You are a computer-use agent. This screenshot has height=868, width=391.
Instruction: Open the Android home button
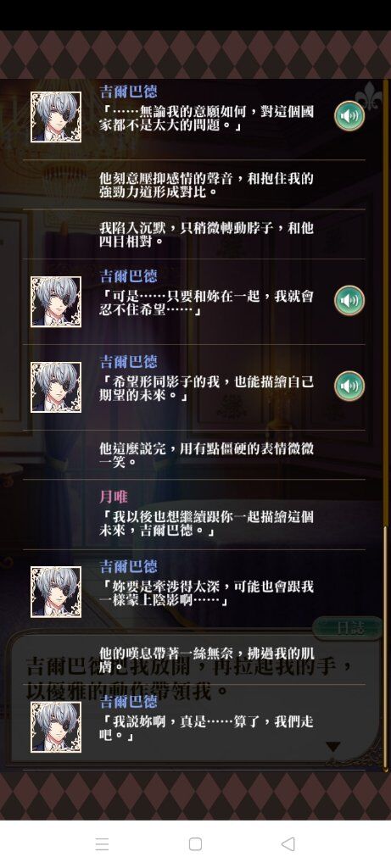tap(195, 843)
